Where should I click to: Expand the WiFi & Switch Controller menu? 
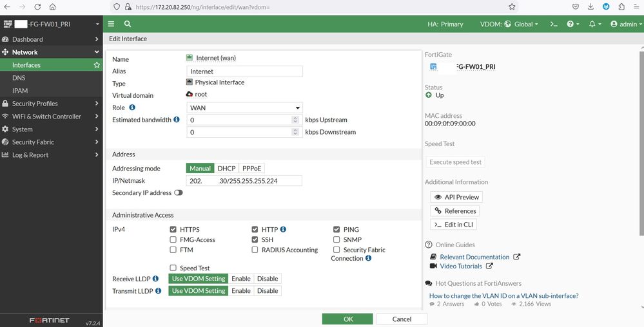pos(52,116)
